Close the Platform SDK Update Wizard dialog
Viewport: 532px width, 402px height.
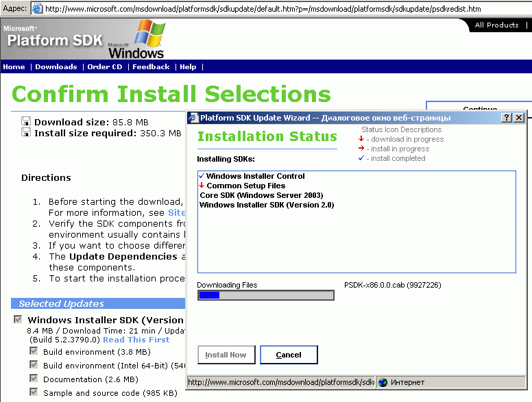[519, 118]
